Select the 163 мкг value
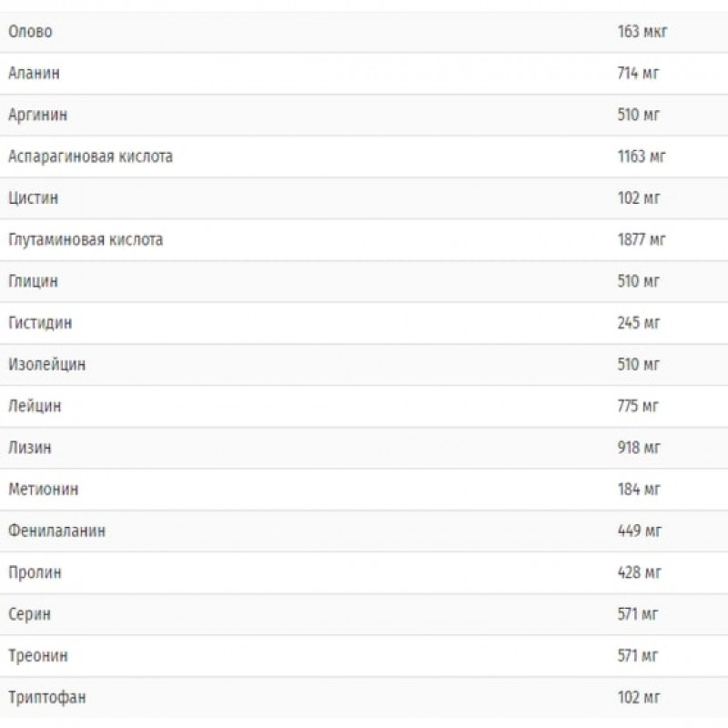The image size is (728, 728). click(x=642, y=32)
